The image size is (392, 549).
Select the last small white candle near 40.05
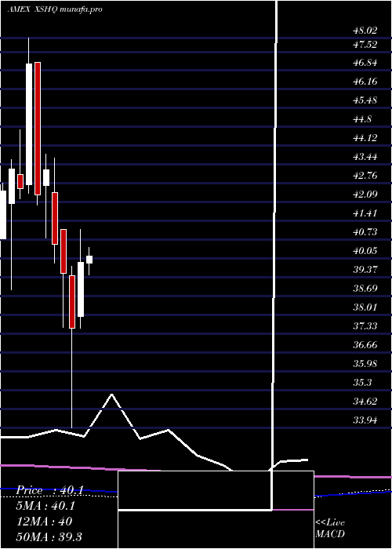tap(89, 260)
